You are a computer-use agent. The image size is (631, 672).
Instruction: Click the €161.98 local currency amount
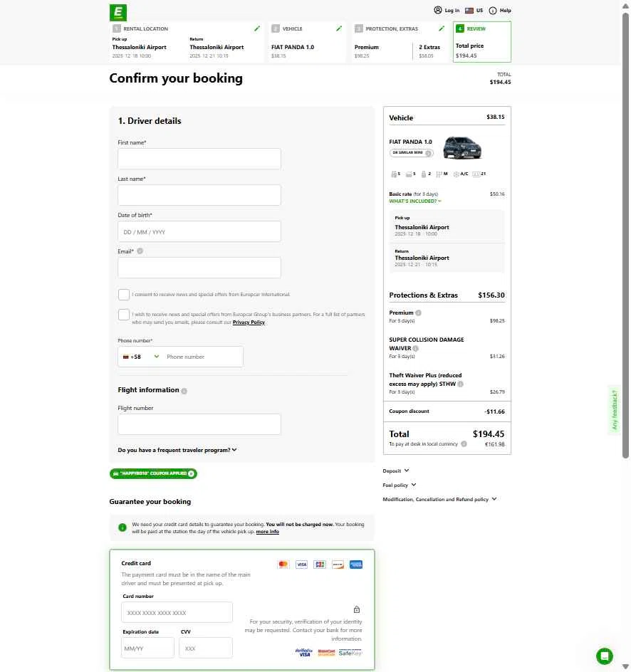[x=495, y=444]
